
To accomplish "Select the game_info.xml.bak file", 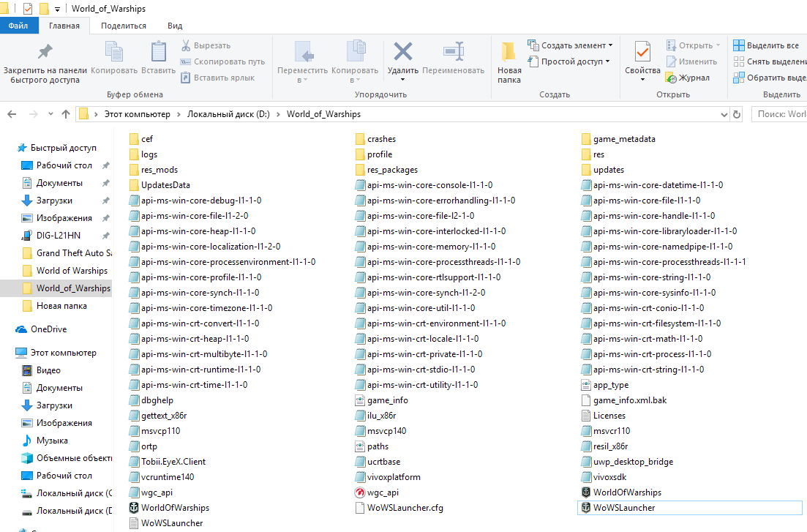I will 624,400.
